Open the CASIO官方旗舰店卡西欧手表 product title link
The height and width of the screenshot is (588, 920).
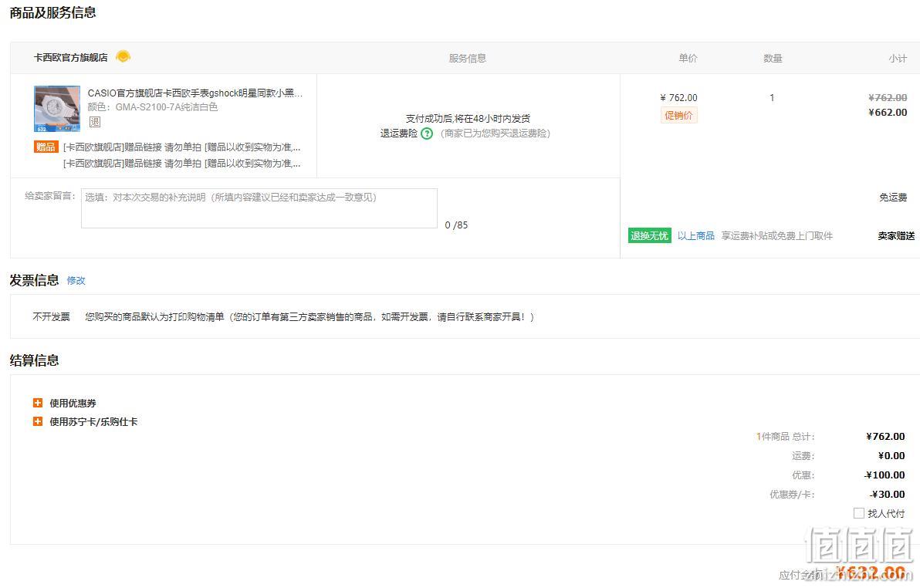(194, 93)
